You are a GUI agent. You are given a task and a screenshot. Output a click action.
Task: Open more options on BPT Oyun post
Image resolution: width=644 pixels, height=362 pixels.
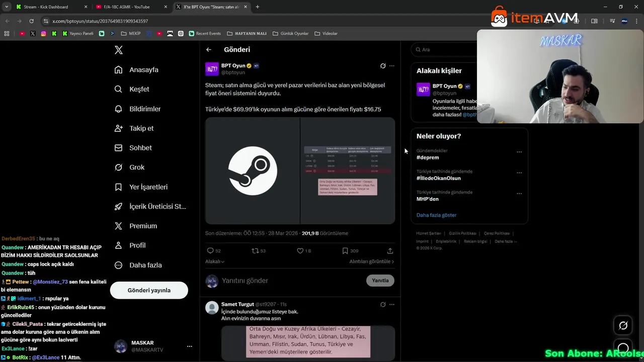coord(392,66)
